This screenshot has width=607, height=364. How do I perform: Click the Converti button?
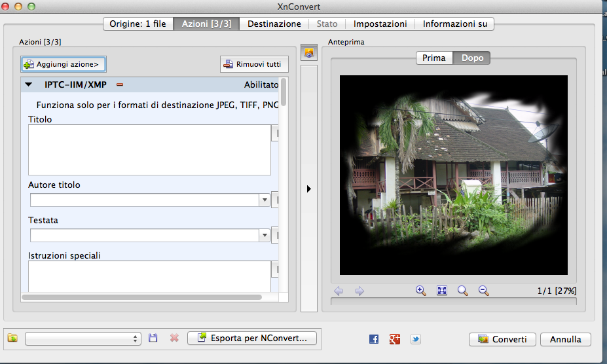coord(502,340)
